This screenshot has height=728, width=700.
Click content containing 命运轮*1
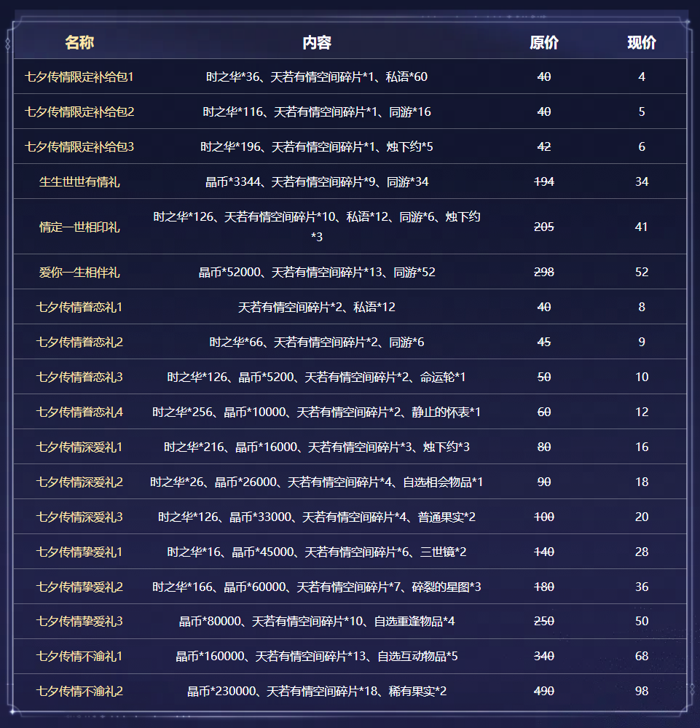[x=317, y=377]
